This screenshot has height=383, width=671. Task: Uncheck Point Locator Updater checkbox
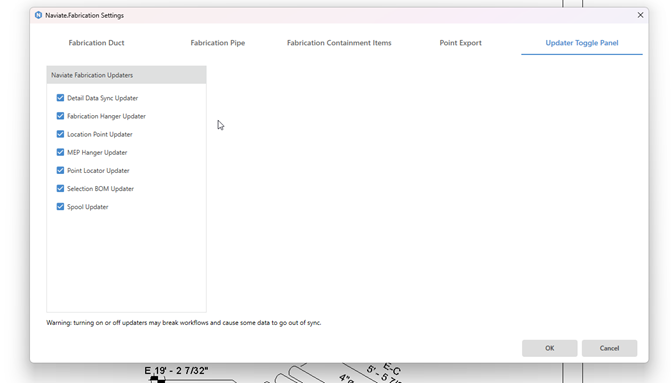60,170
